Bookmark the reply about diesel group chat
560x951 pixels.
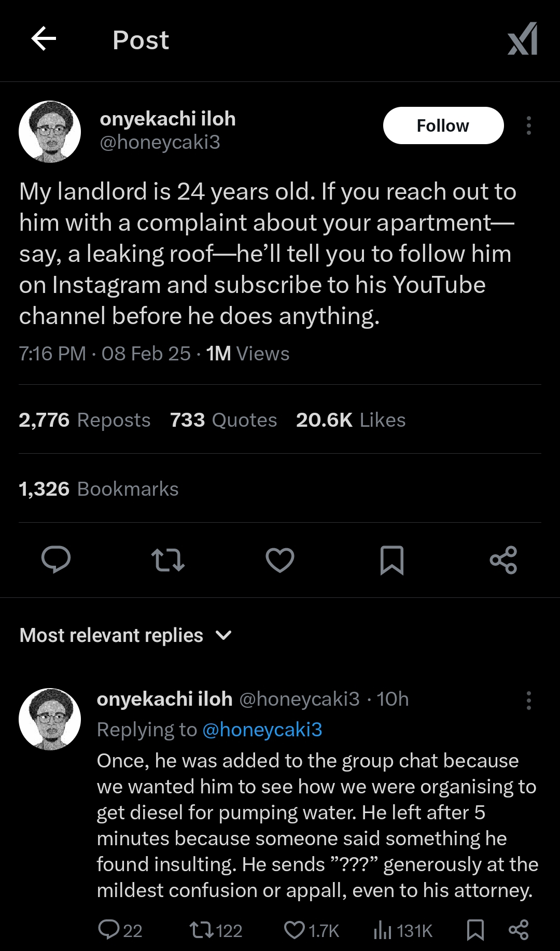[475, 930]
